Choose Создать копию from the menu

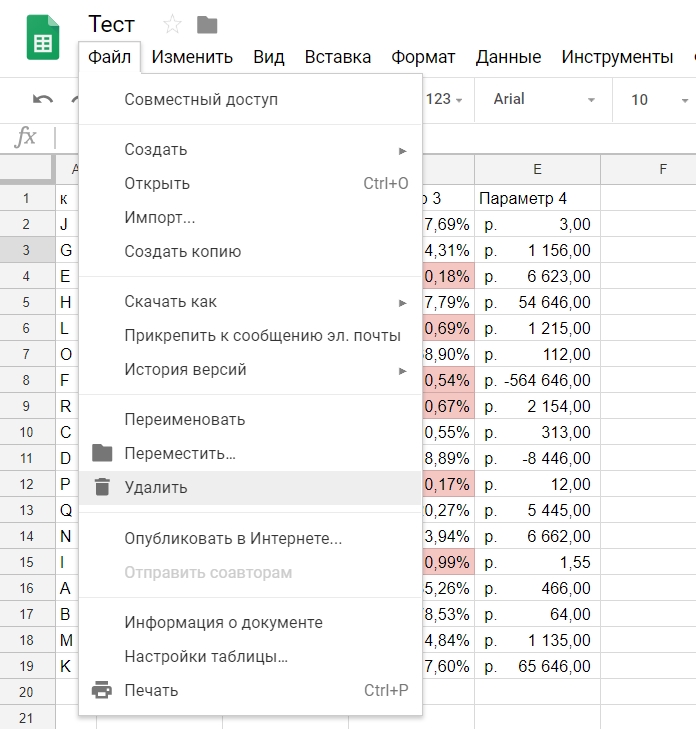click(x=182, y=252)
